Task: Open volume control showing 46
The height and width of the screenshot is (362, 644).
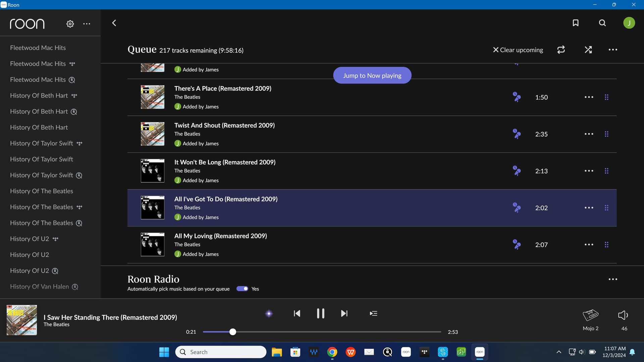Action: pyautogui.click(x=623, y=320)
